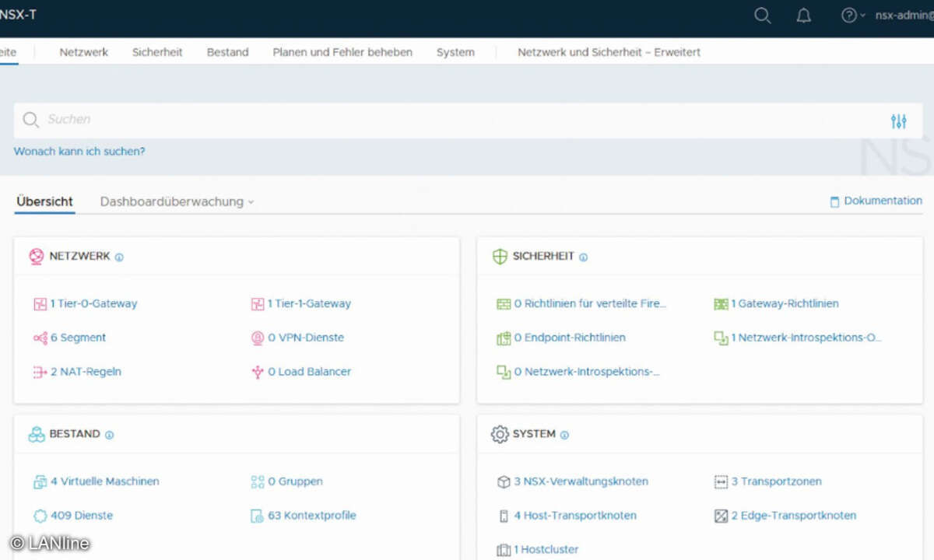Screen dimensions: 934x560
Task: Click the Edge-Transportknoten icon
Action: click(x=721, y=516)
